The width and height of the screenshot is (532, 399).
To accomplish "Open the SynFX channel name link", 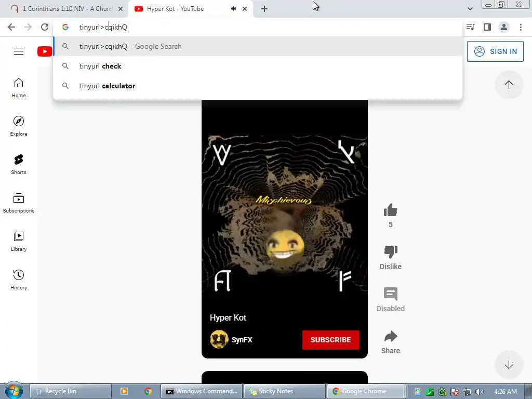I will (242, 340).
